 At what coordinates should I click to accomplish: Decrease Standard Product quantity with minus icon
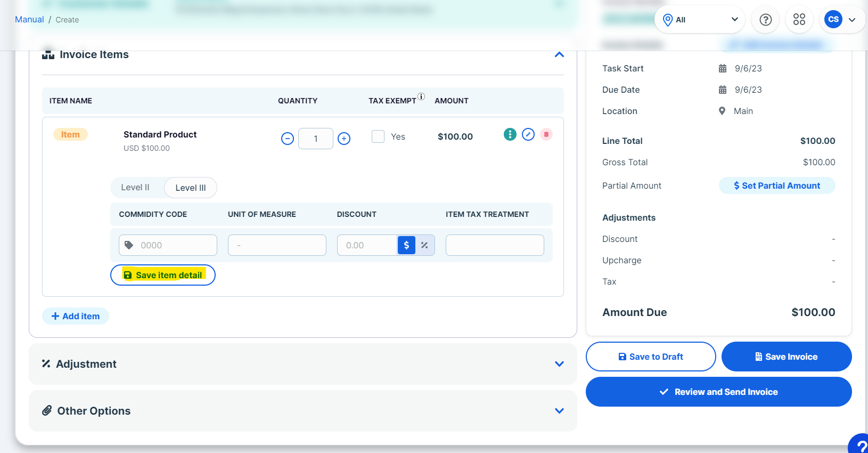pyautogui.click(x=288, y=139)
